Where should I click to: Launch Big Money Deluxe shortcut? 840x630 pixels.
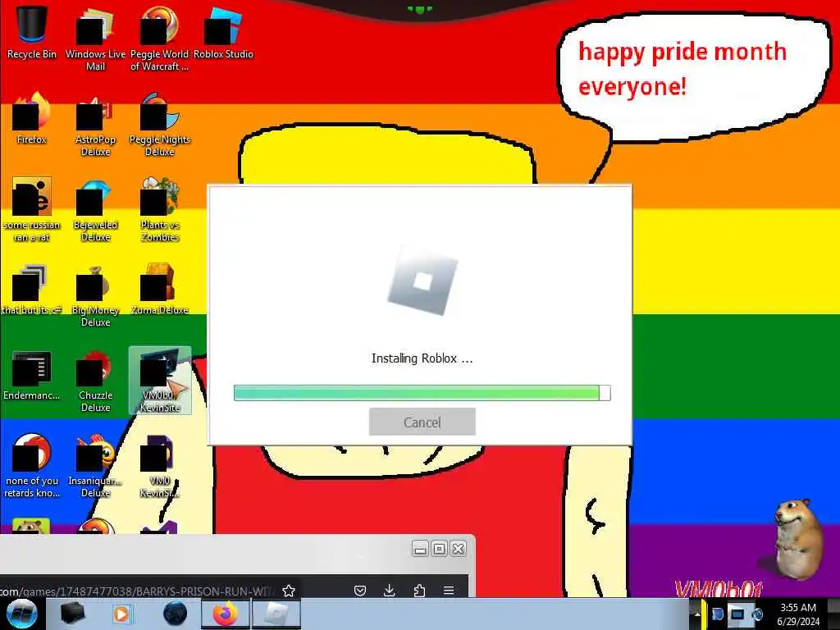tap(95, 294)
